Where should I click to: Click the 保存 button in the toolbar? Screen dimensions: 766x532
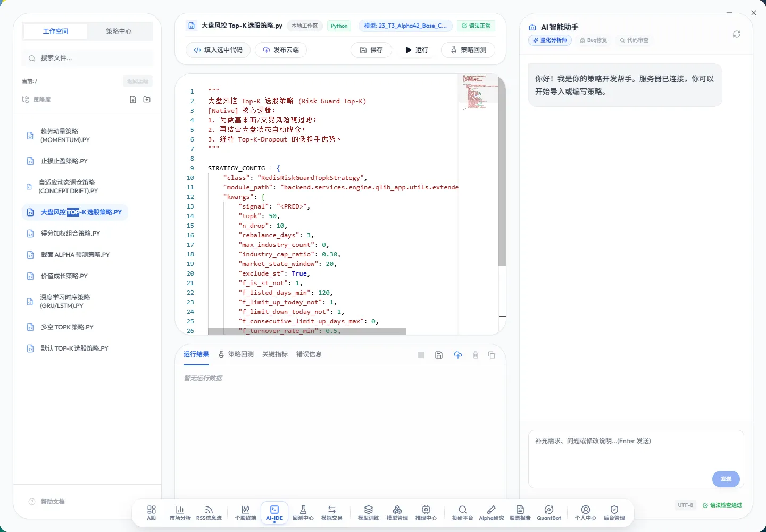tap(371, 50)
